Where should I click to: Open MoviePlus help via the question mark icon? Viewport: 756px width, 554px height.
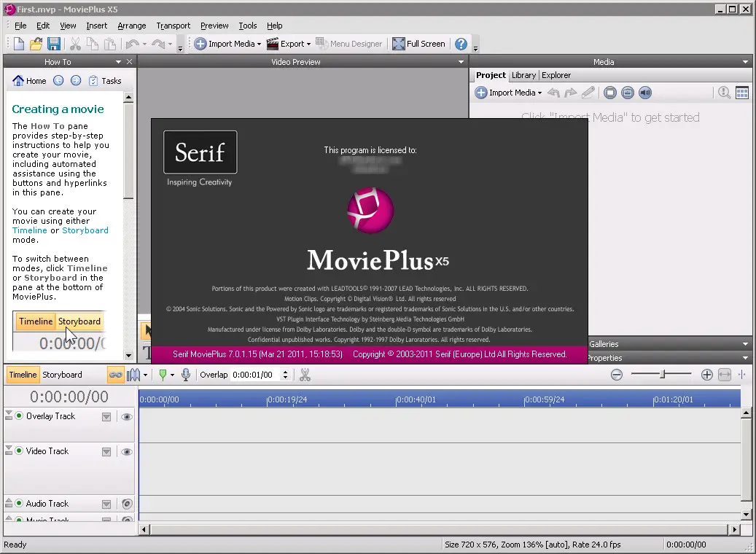461,44
